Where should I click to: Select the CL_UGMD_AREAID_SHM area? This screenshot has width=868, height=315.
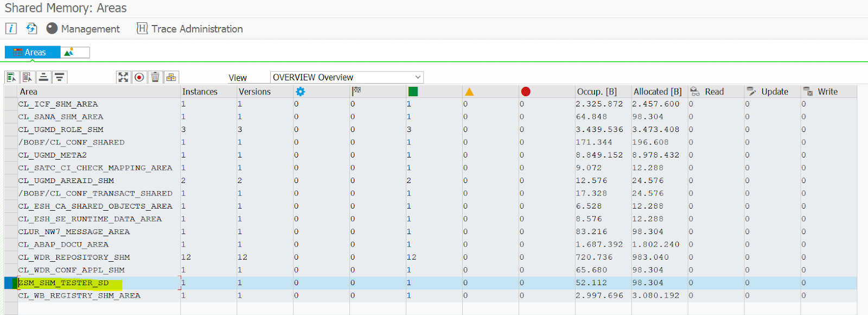66,181
